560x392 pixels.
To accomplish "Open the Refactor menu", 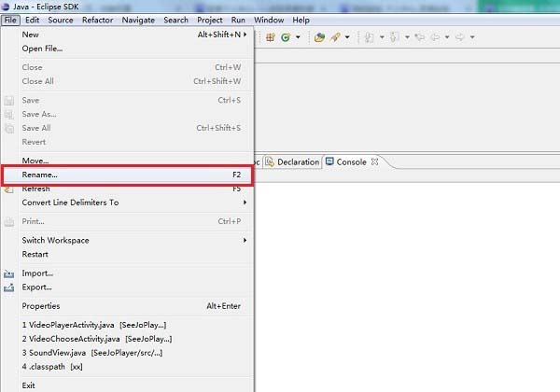I will tap(97, 20).
